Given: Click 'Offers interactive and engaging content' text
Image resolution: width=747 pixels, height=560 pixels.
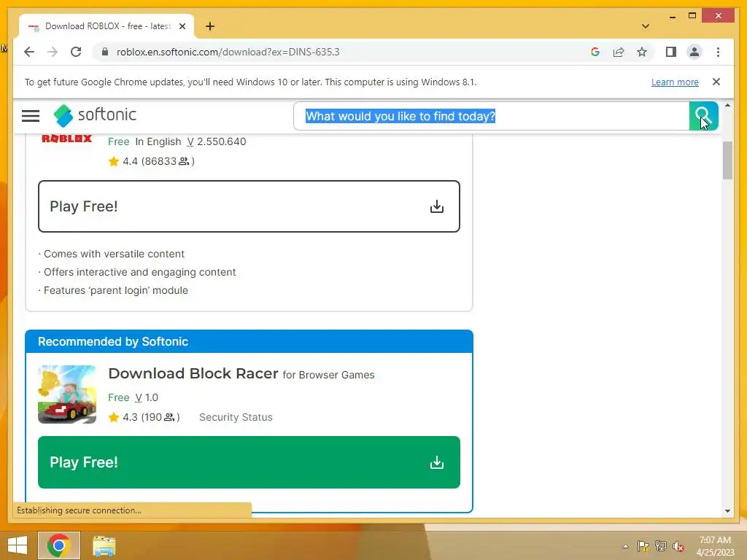Looking at the screenshot, I should pos(139,272).
